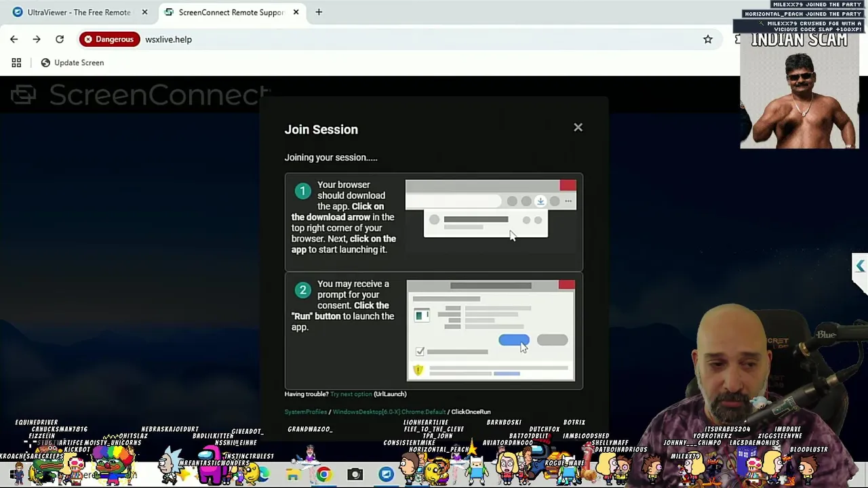
Task: Reload the current page
Action: [x=60, y=39]
